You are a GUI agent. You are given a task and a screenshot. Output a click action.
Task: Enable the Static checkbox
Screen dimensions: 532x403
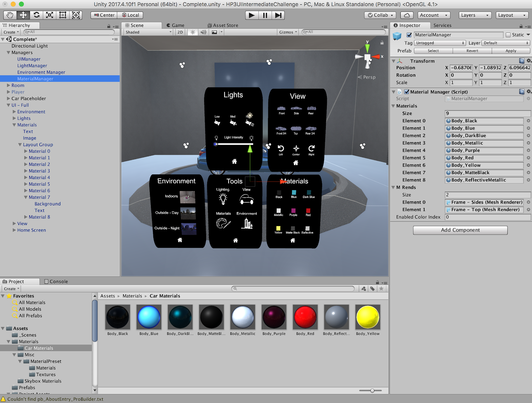point(508,35)
